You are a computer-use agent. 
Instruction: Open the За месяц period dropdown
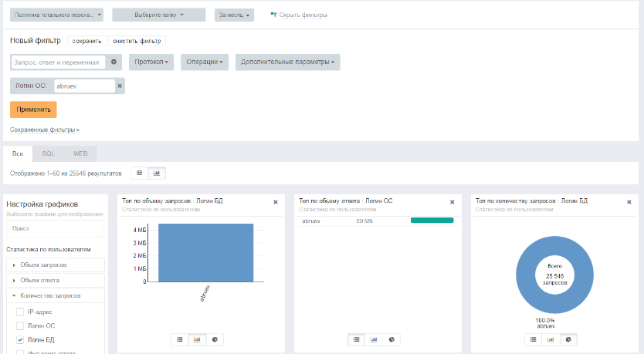pyautogui.click(x=234, y=15)
